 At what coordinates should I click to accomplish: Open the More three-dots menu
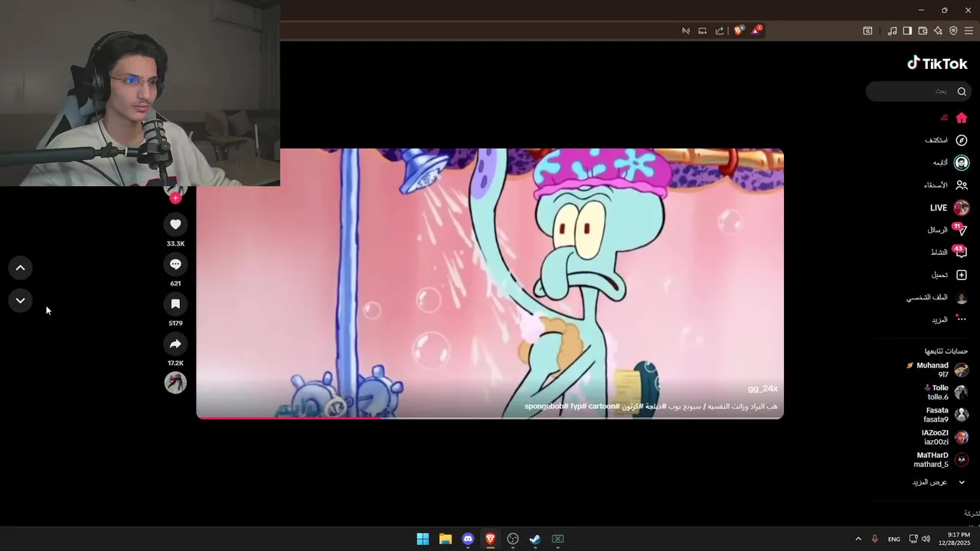[x=950, y=319]
